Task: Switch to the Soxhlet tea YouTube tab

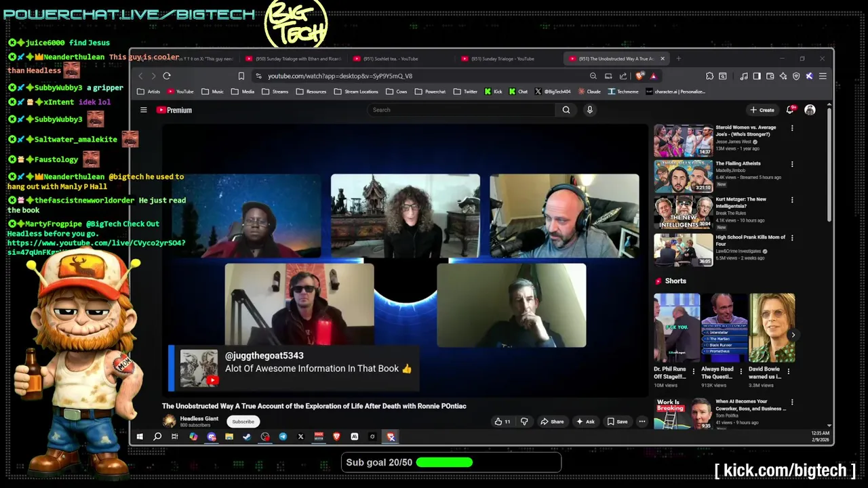Action: coord(400,59)
